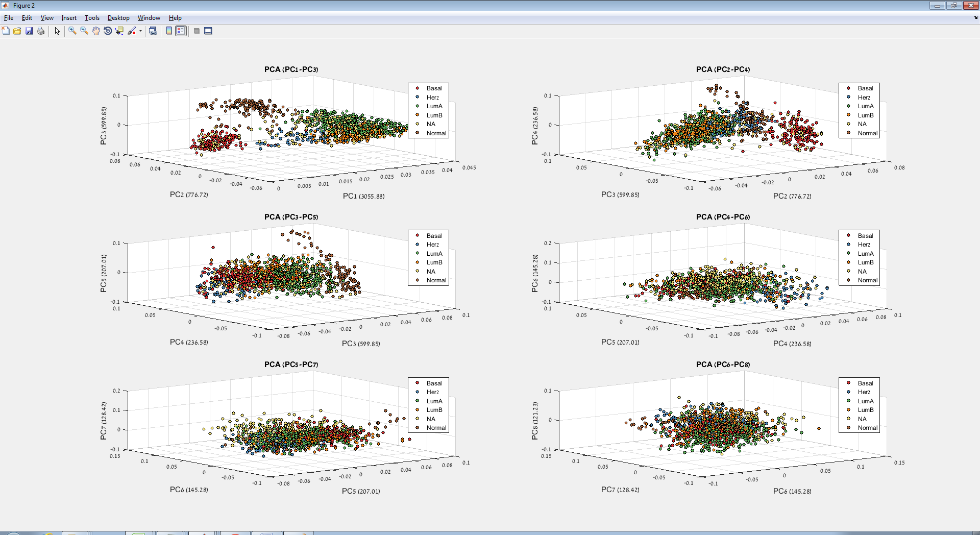Screen dimensions: 980x535
Task: Toggle the Insert Legend button off
Action: [181, 31]
